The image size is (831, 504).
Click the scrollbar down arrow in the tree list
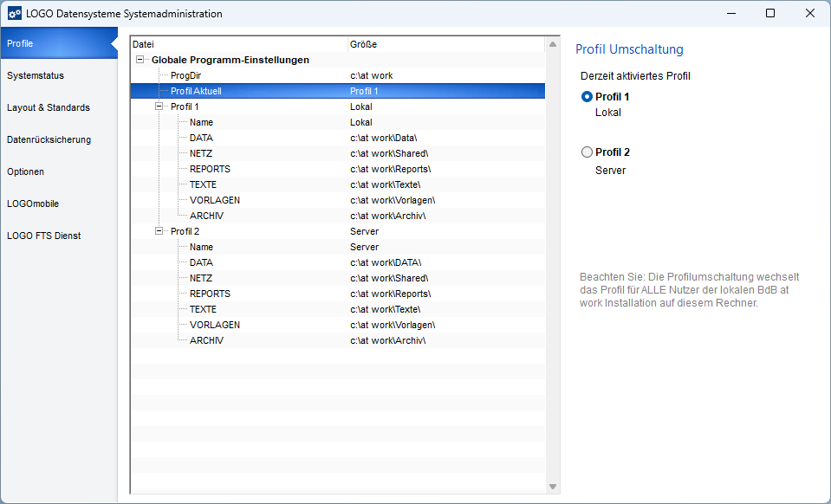pos(553,487)
